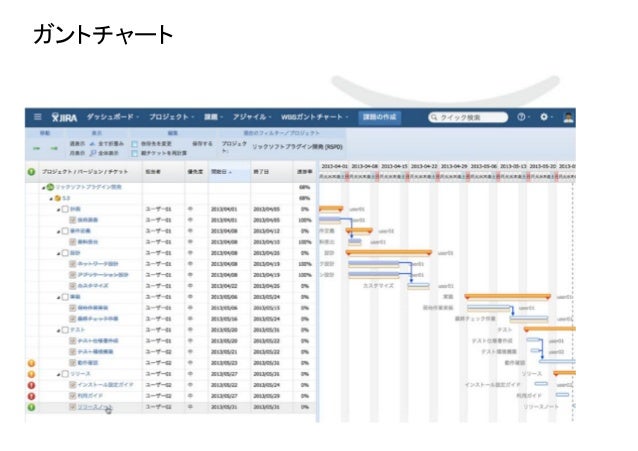This screenshot has height=451, width=638.
Task: Switch to 週表示 view
Action: coord(77,144)
